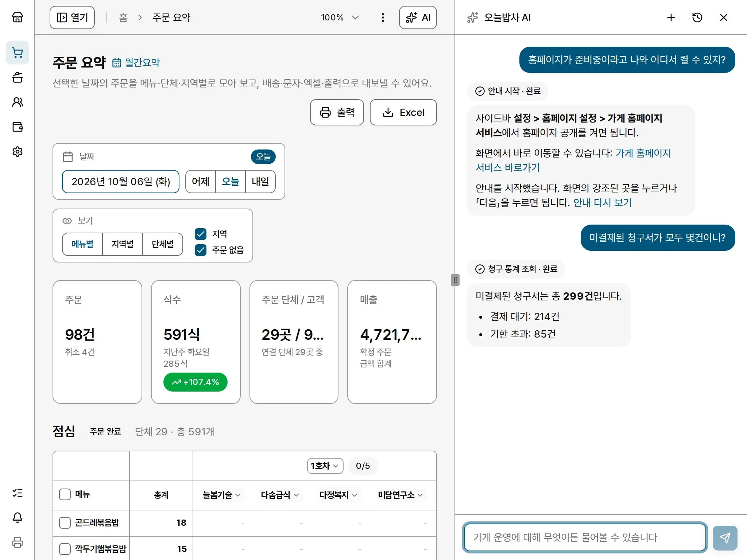Uncheck the 지역 checkbox
Image resolution: width=747 pixels, height=560 pixels.
click(x=201, y=234)
